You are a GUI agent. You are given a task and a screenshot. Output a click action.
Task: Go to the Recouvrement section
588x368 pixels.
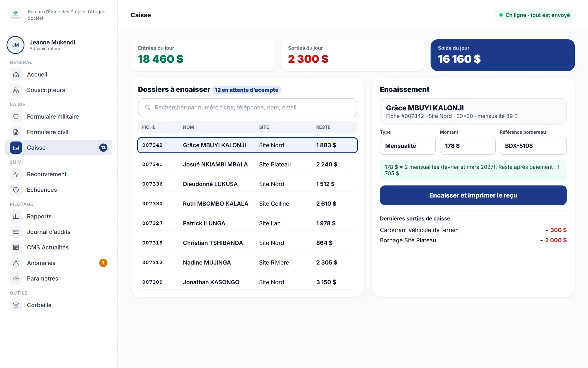click(59, 174)
